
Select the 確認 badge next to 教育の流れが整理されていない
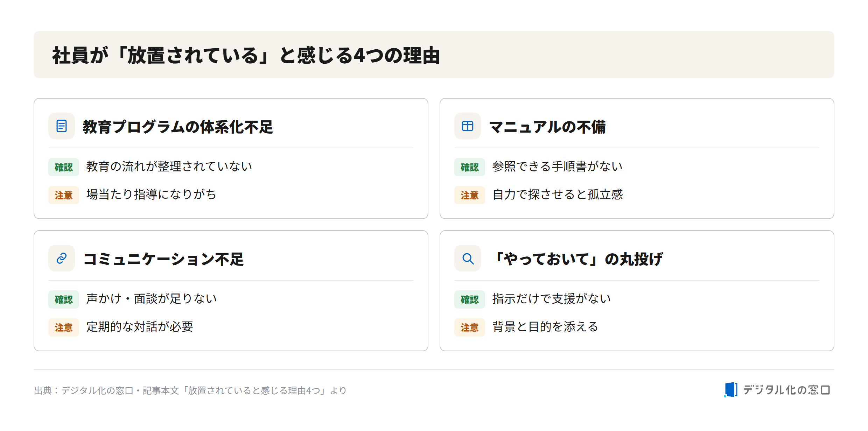pos(64,167)
